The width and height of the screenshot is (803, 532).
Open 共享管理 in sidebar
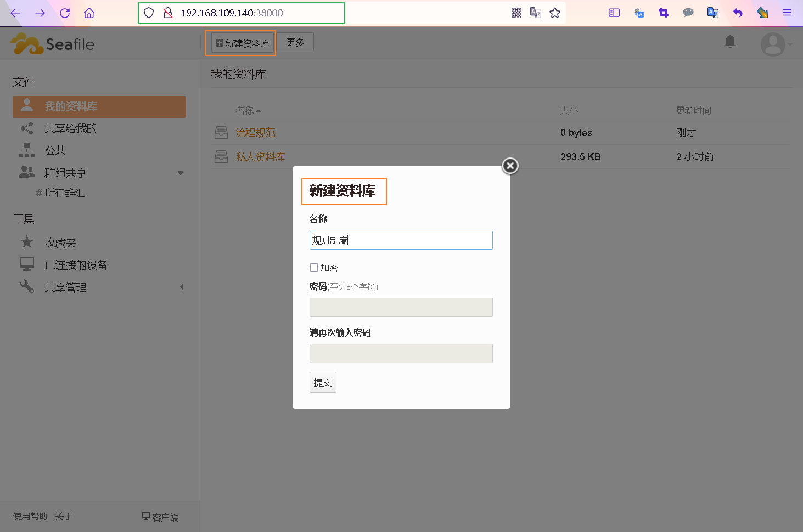65,287
